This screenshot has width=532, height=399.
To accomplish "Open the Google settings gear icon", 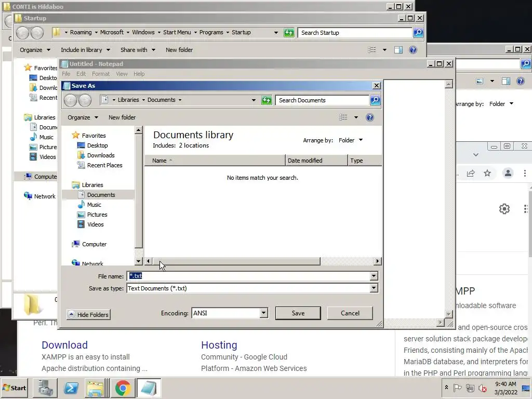I will (x=504, y=209).
